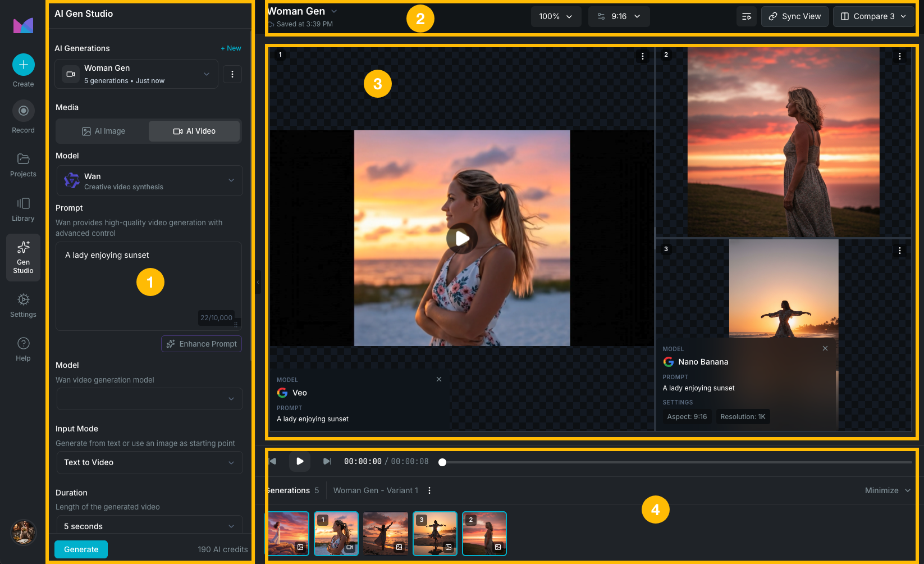Switch media type to AI Image
924x564 pixels.
click(103, 131)
